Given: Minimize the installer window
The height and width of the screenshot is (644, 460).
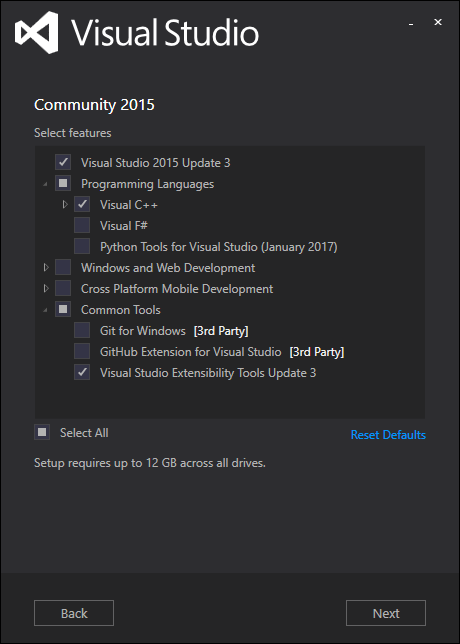Looking at the screenshot, I should [x=411, y=24].
